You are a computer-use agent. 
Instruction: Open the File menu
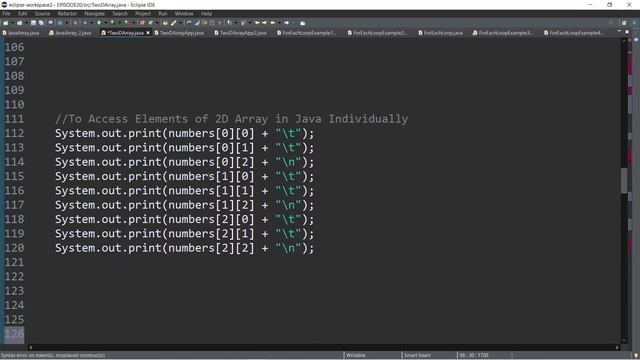point(7,13)
